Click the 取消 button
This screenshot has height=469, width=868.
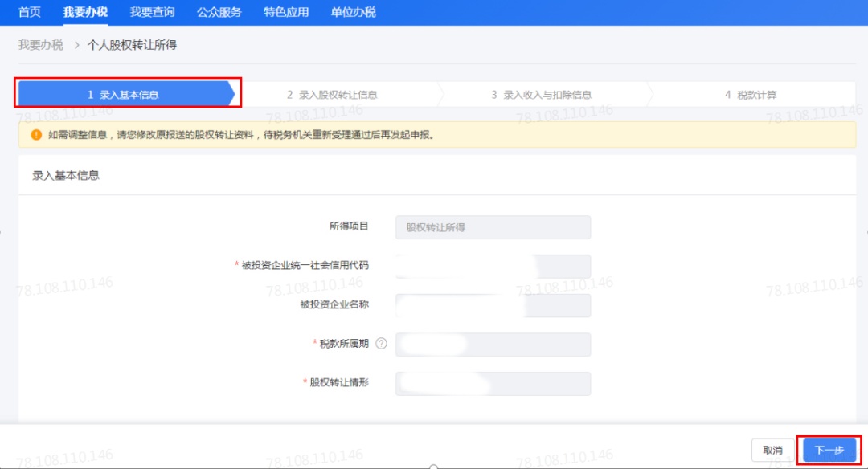[x=773, y=451]
